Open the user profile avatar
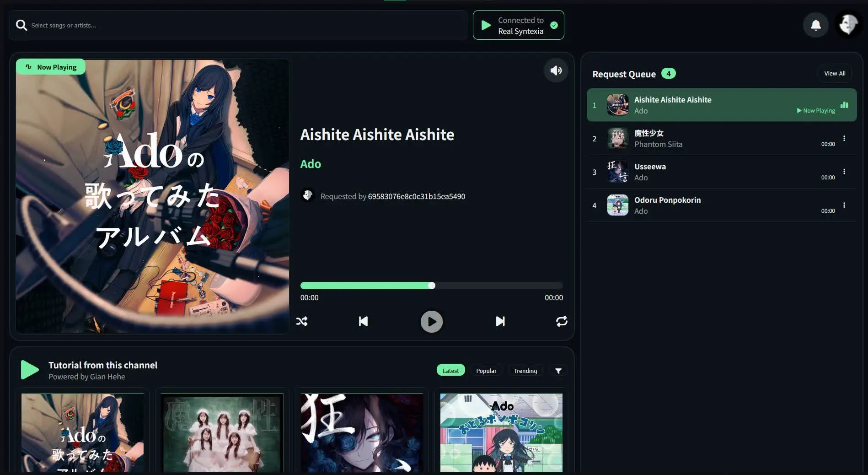The width and height of the screenshot is (868, 475). tap(848, 25)
